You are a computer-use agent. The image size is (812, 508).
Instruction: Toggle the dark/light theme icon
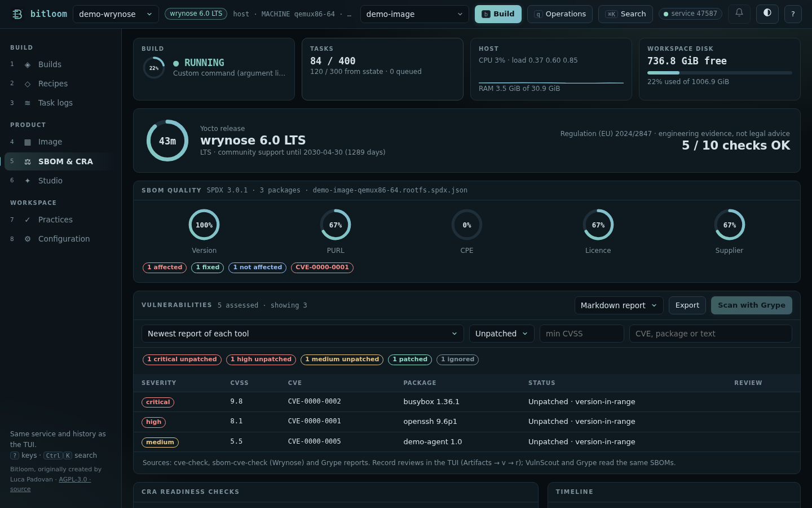coord(767,14)
